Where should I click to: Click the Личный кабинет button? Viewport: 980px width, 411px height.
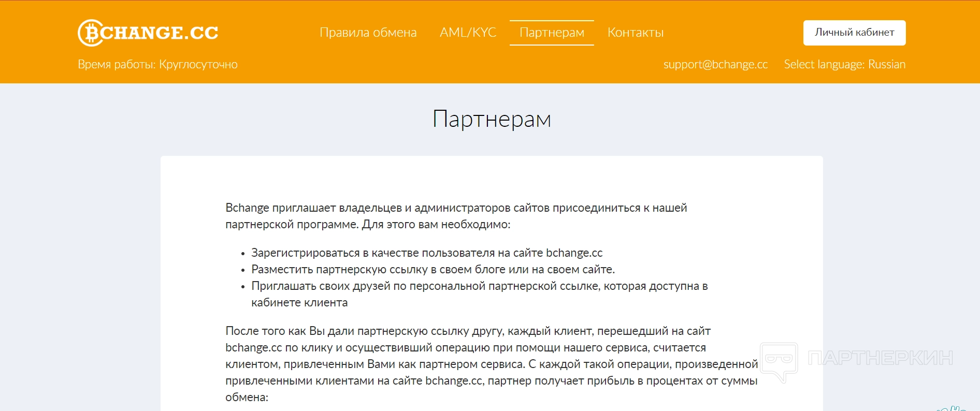pos(854,33)
